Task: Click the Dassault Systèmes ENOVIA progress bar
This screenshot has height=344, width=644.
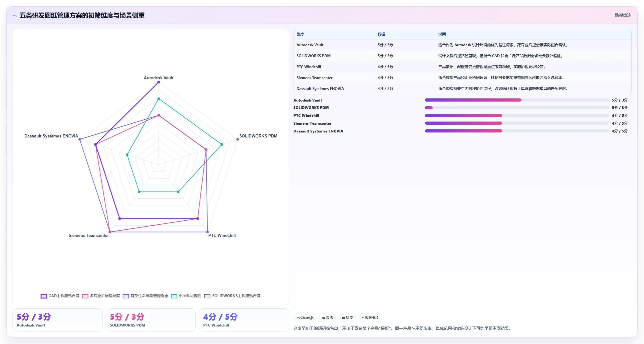Action: (x=517, y=131)
